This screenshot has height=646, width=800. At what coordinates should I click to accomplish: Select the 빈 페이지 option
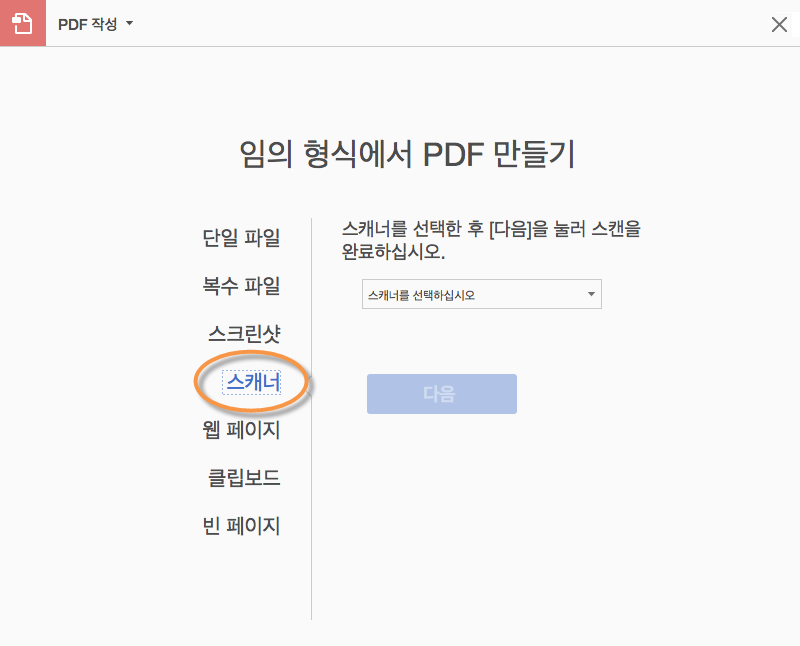pos(241,526)
